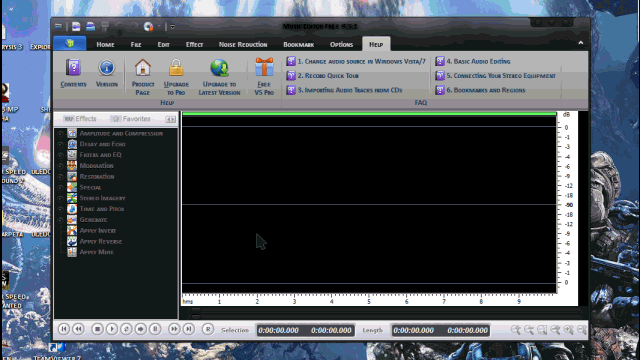Open FAQ 1 Change audio source in Windows
The height and width of the screenshot is (360, 640).
(x=356, y=61)
